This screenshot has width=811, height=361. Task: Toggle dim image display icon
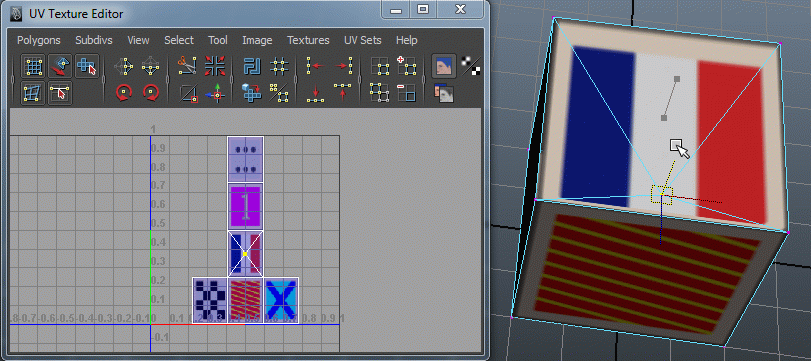pyautogui.click(x=444, y=93)
